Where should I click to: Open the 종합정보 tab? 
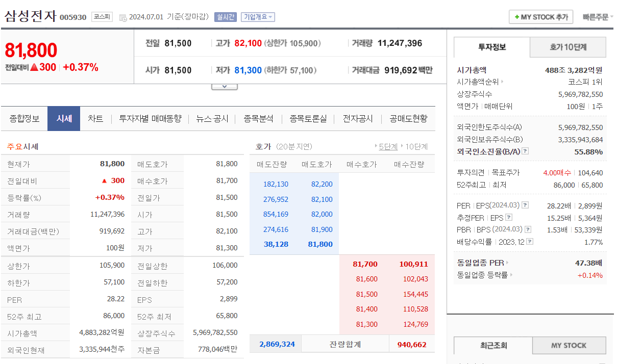tap(24, 119)
